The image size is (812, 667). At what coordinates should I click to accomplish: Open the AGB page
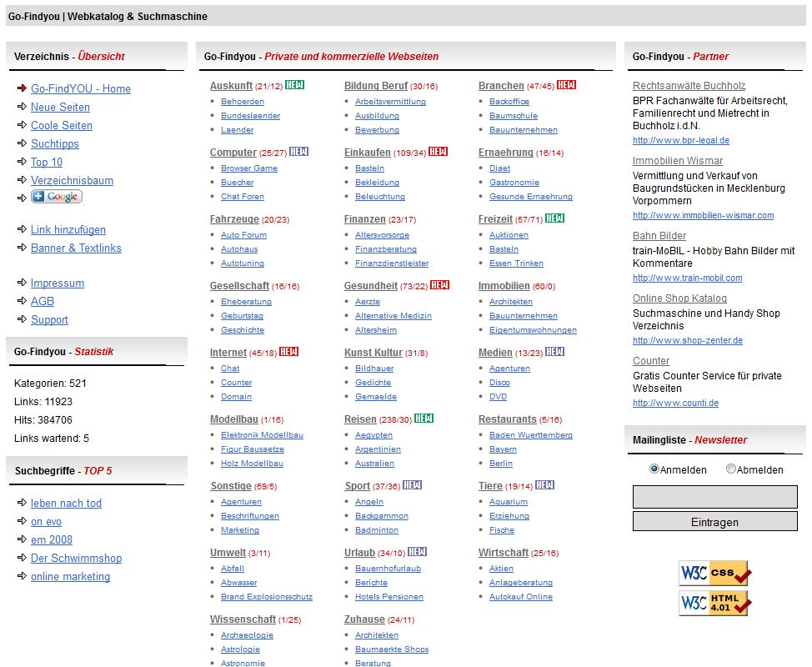(x=43, y=301)
